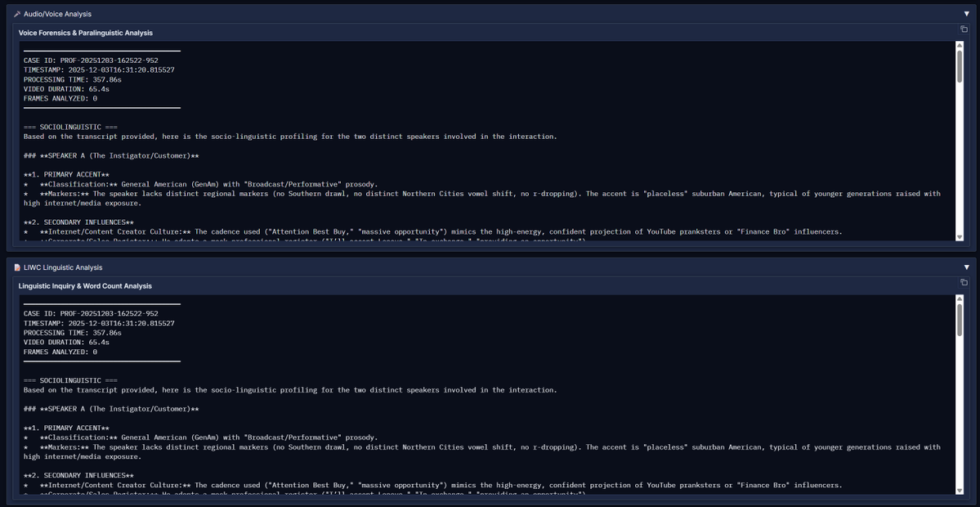Click the Audio/Voice Analysis section title
Image resolution: width=980 pixels, height=507 pixels.
(x=57, y=14)
